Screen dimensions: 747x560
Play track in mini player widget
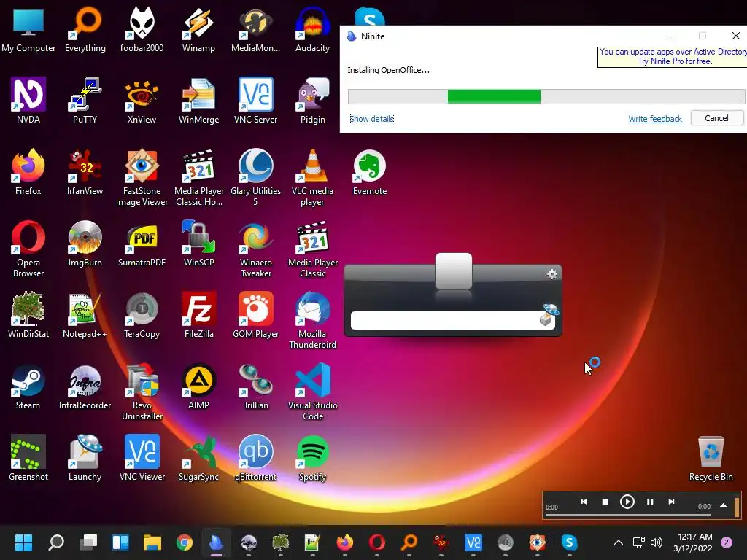click(627, 502)
